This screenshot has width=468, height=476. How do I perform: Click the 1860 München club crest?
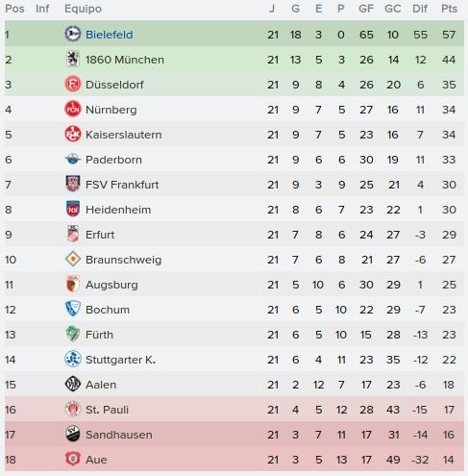coord(73,60)
